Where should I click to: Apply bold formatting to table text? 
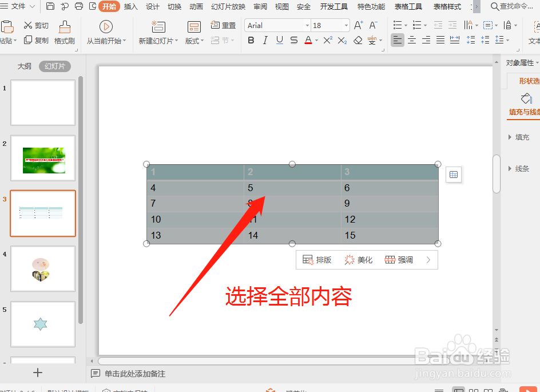tap(252, 40)
